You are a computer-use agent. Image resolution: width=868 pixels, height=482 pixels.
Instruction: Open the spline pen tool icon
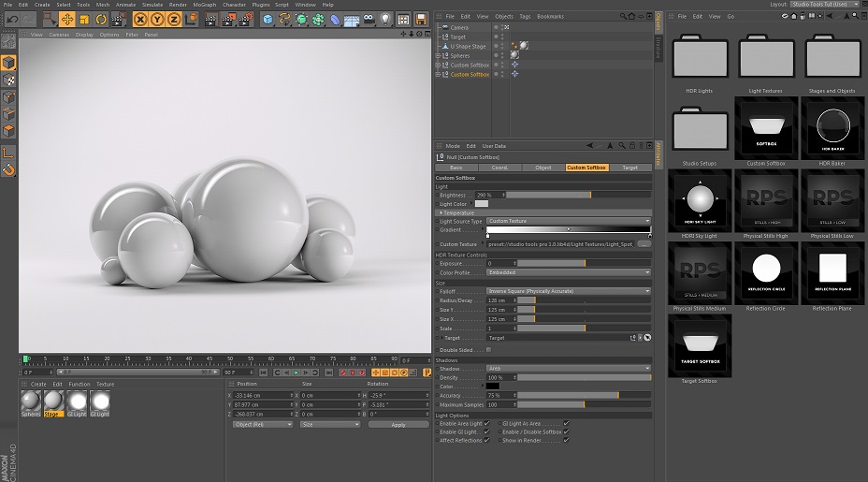point(284,20)
